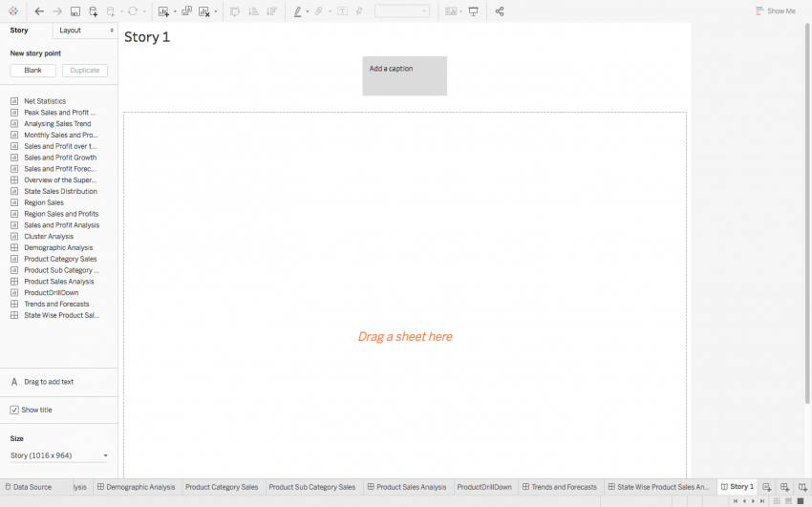Open the new worksheet dropdown arrow
The height and width of the screenshot is (507, 812).
pos(175,11)
